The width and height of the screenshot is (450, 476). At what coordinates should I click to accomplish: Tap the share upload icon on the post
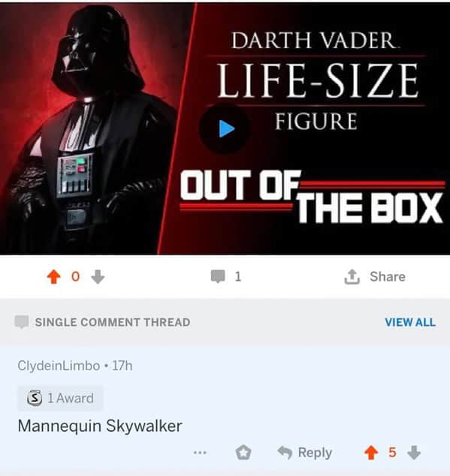coord(352,276)
